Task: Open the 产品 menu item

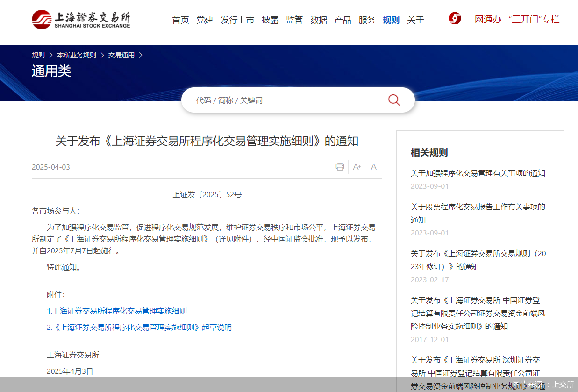Action: pos(343,20)
